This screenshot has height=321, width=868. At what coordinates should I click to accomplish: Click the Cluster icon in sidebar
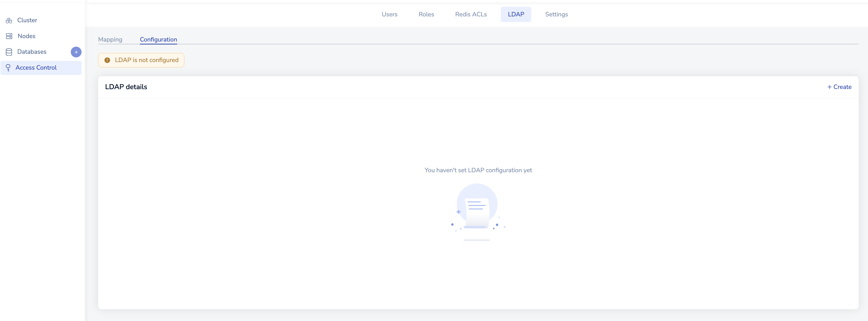(x=9, y=21)
